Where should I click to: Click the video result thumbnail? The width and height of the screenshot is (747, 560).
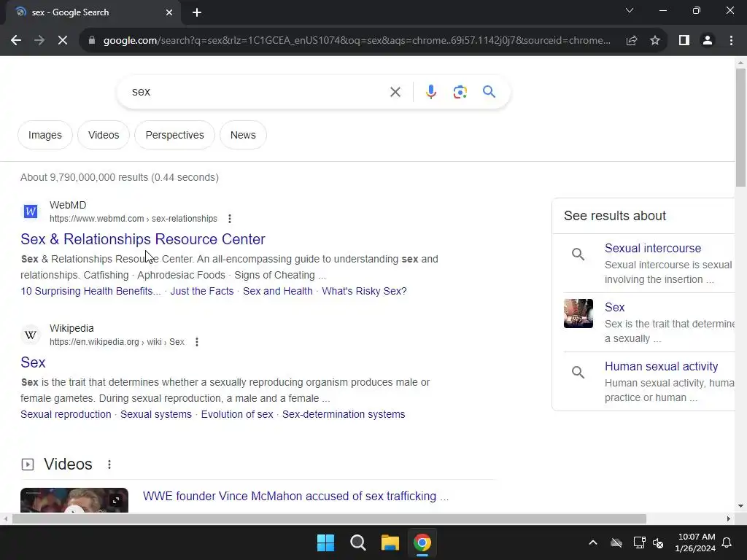coord(74,500)
